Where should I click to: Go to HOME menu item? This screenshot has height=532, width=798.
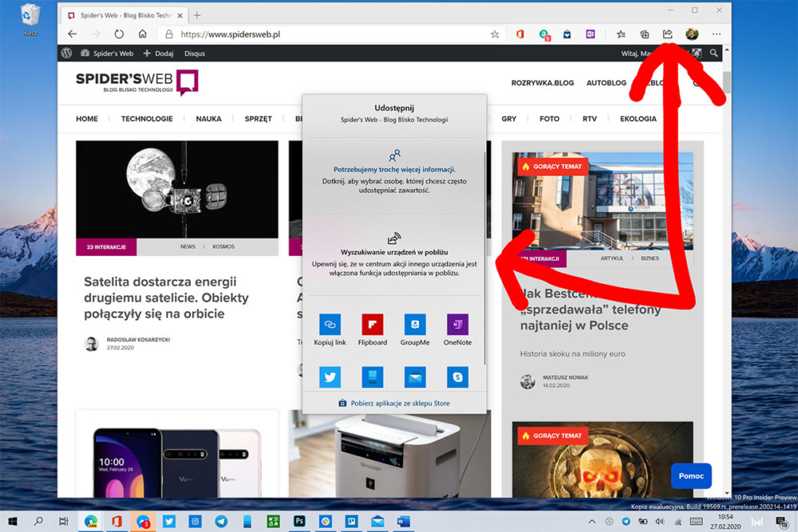coord(86,119)
